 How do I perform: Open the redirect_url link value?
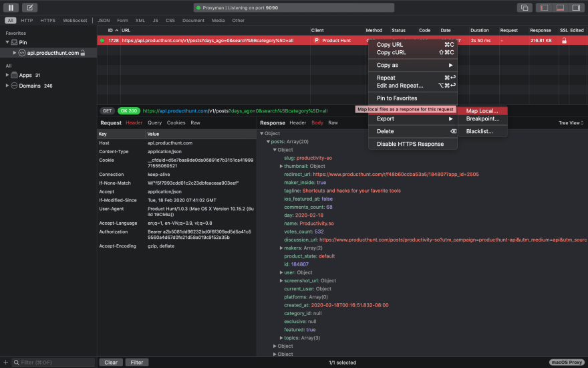(396, 174)
